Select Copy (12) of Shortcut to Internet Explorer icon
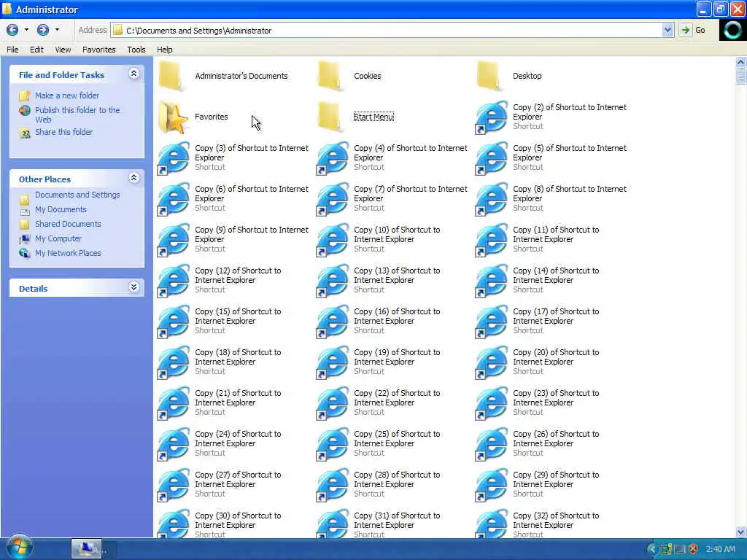This screenshot has width=747, height=560. 174,281
